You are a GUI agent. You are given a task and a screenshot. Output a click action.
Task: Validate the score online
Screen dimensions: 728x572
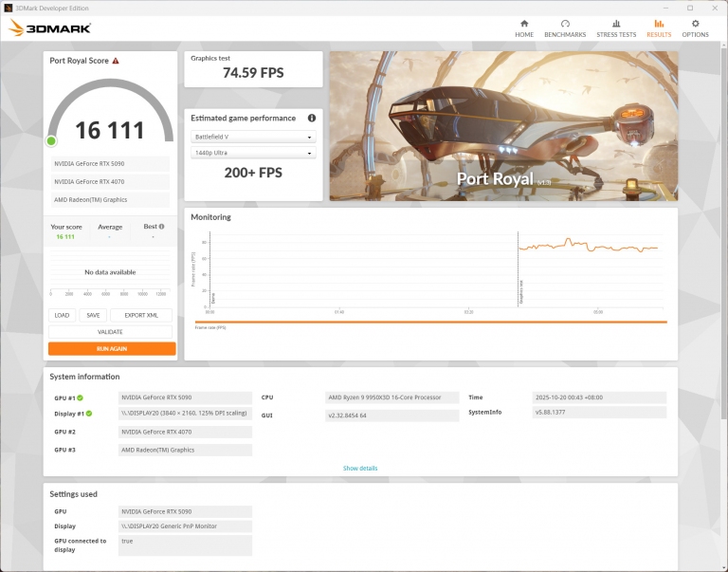[x=111, y=332]
